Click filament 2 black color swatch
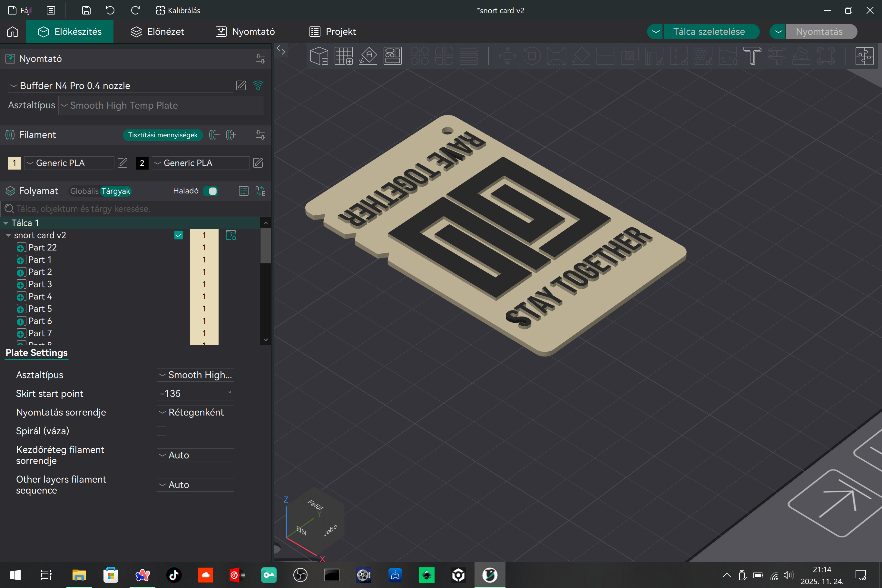This screenshot has width=882, height=588. coord(142,163)
